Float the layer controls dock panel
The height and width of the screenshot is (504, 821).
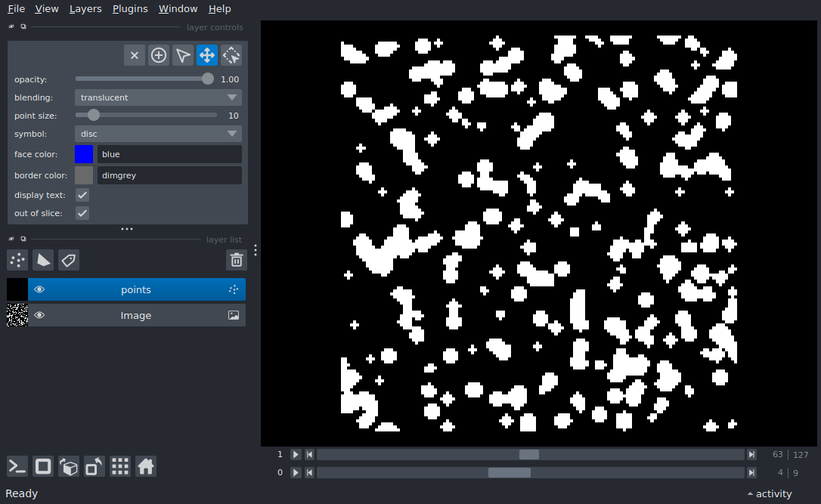coord(23,26)
